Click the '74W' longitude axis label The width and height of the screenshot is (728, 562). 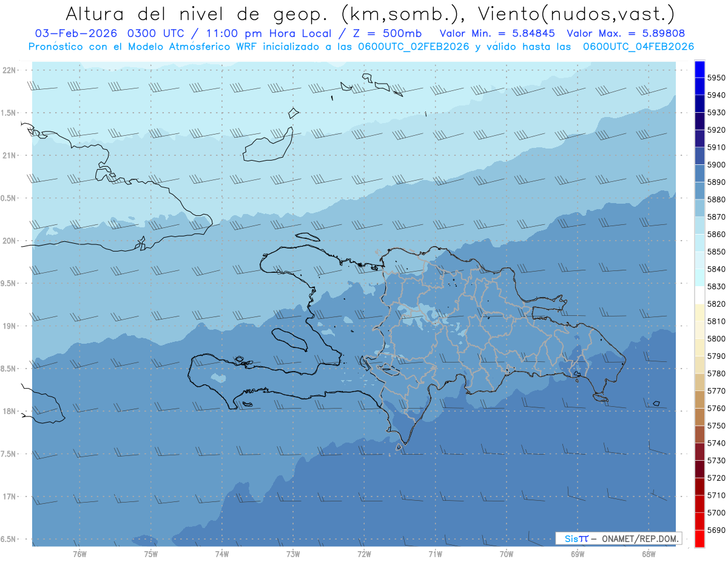tap(222, 554)
